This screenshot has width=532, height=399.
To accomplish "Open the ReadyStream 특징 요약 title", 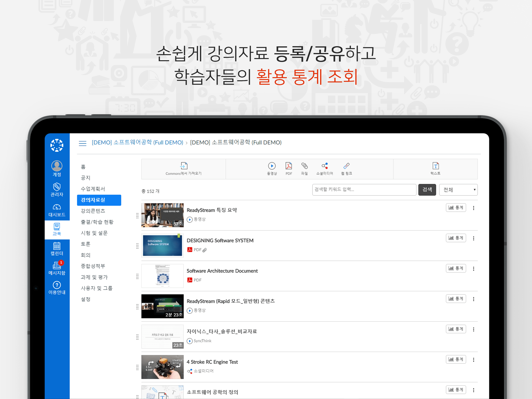I will coord(212,210).
